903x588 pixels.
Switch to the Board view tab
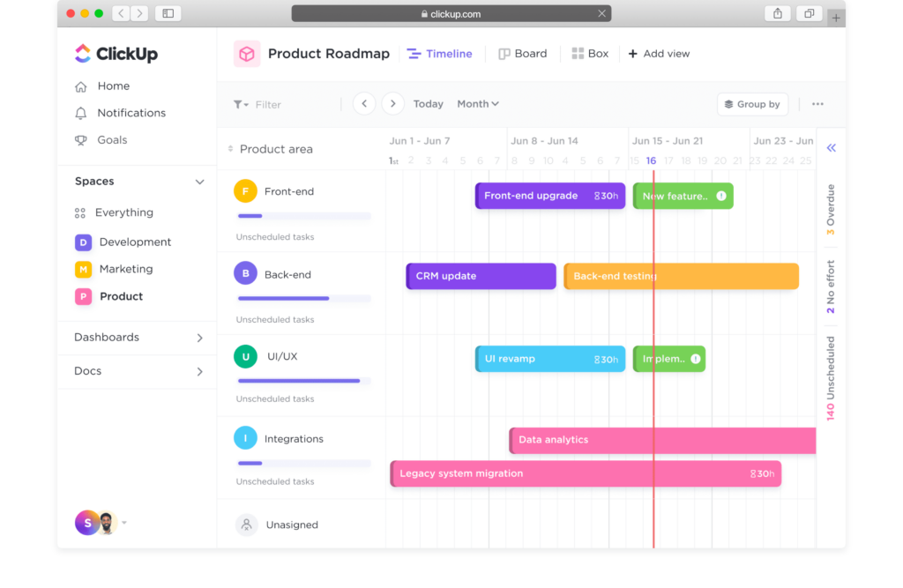click(522, 54)
